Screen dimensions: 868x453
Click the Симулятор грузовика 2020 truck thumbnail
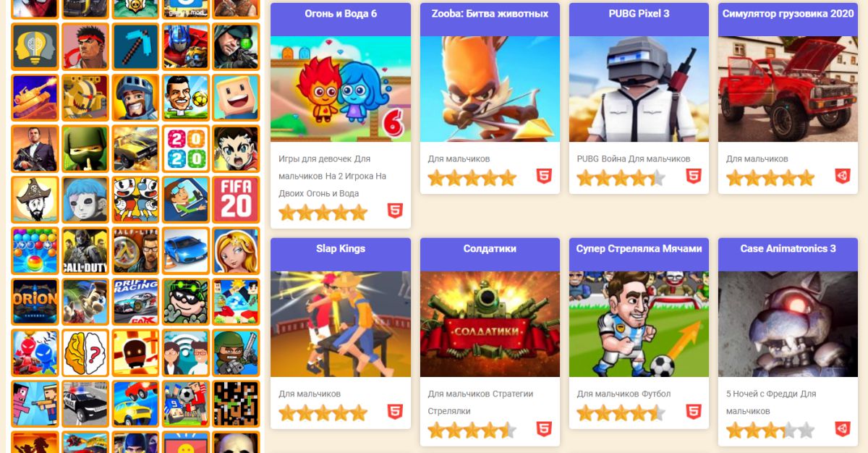[788, 89]
